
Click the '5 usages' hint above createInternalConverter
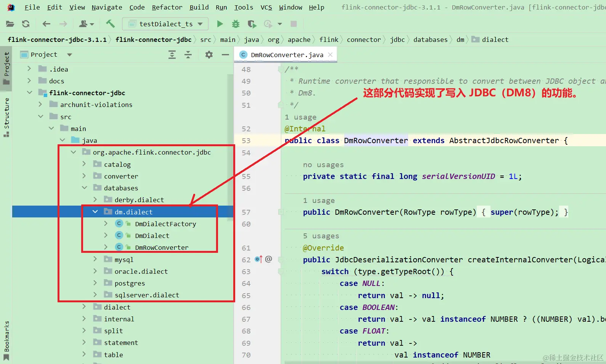[x=321, y=236]
